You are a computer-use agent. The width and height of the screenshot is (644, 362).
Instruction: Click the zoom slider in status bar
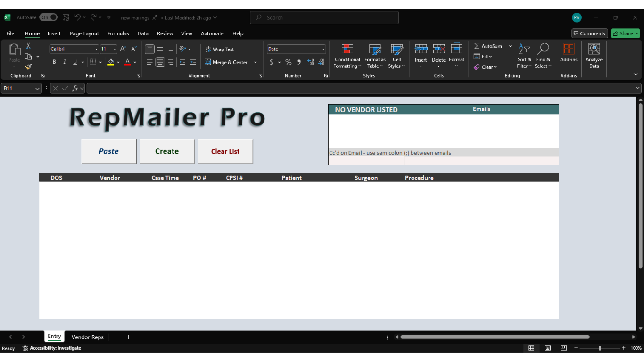pyautogui.click(x=600, y=348)
